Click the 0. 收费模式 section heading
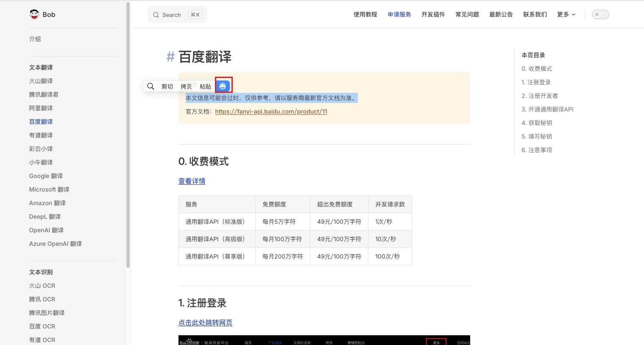Screen dimensions: 644x345 pos(204,161)
